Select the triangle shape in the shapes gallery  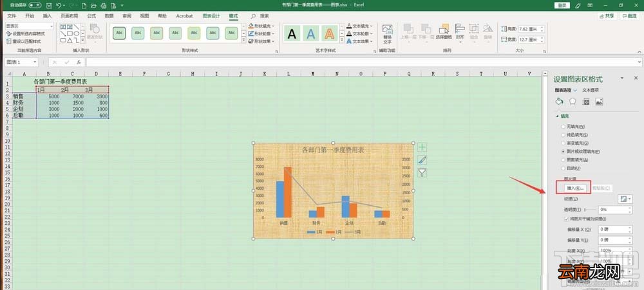coord(70,41)
